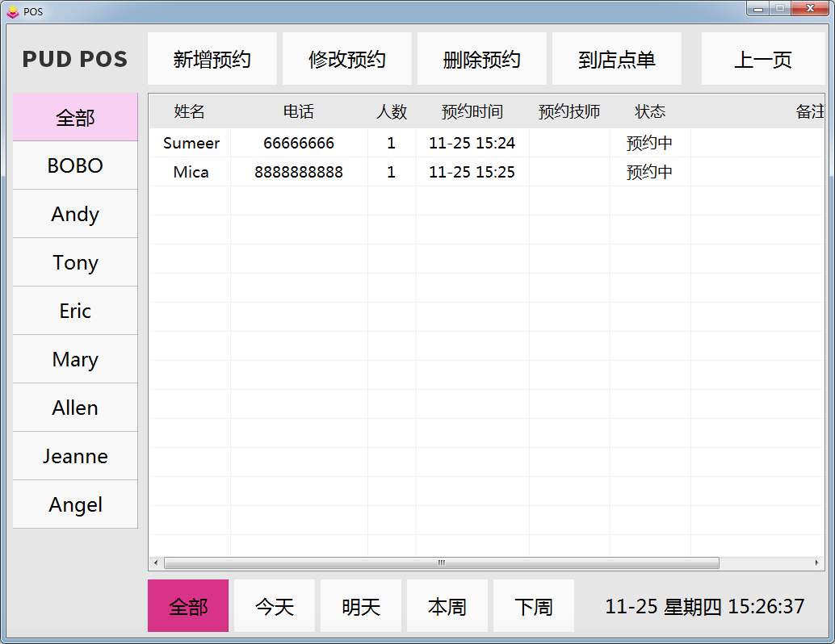Viewport: 835px width, 644px height.
Task: Click the 新增预约 button
Action: [x=212, y=60]
